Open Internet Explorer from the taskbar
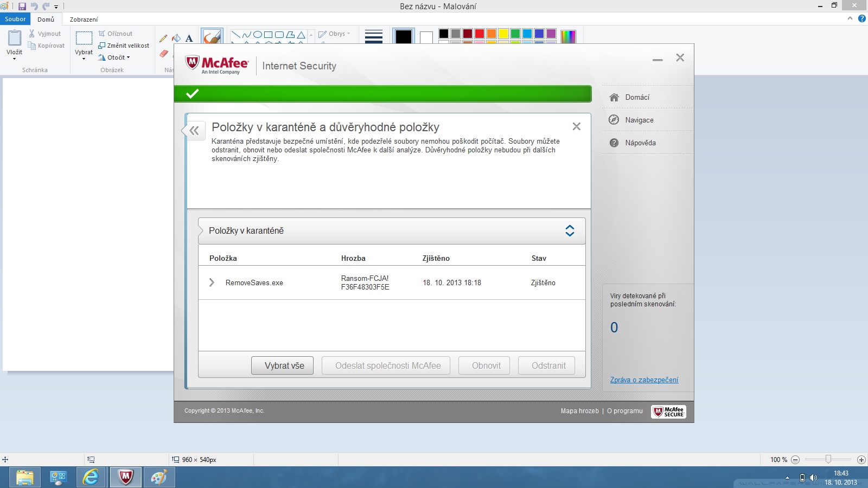Screen dimensions: 868x488 (x=91, y=477)
